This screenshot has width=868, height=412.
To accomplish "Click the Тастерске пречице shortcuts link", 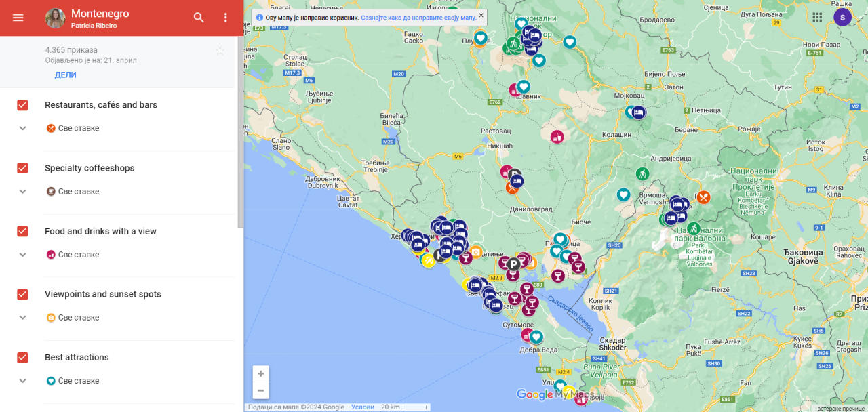I will 840,408.
